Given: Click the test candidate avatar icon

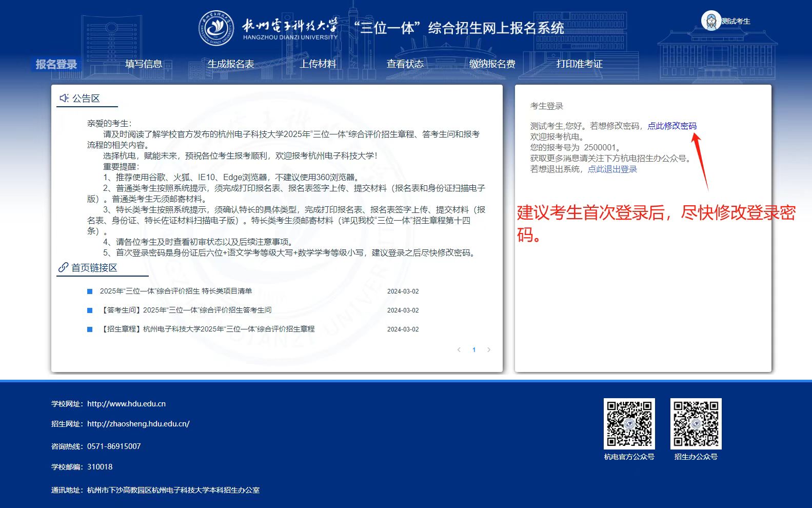Looking at the screenshot, I should click(711, 21).
